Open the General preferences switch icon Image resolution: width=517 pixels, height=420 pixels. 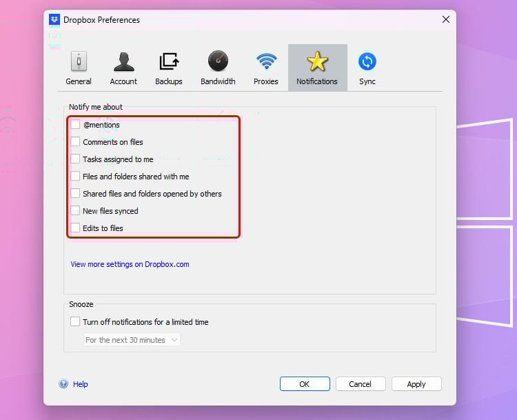coord(79,61)
